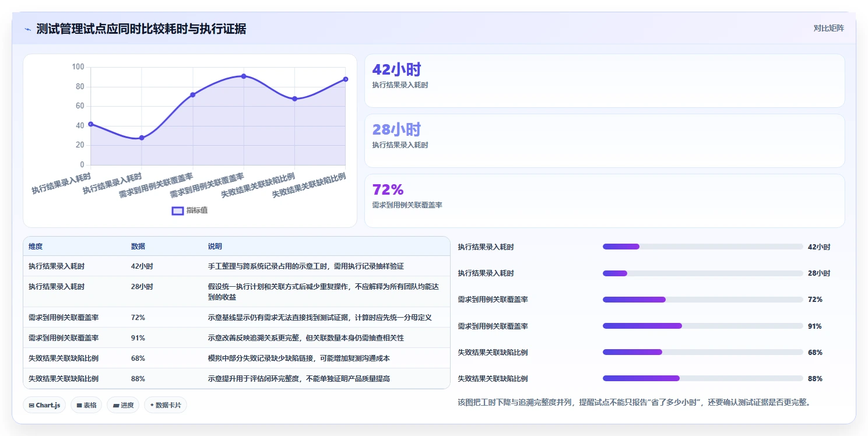
Task: Click the description starting 示意基线显示
Action: point(320,318)
